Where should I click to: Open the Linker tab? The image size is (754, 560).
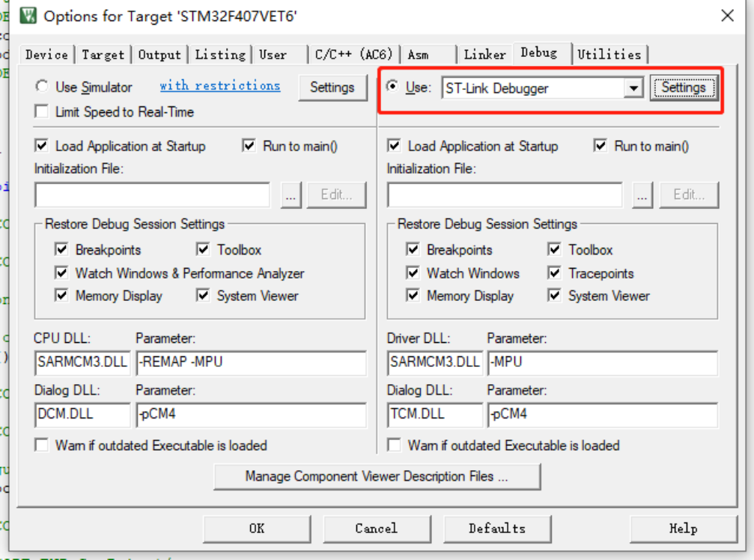[485, 55]
